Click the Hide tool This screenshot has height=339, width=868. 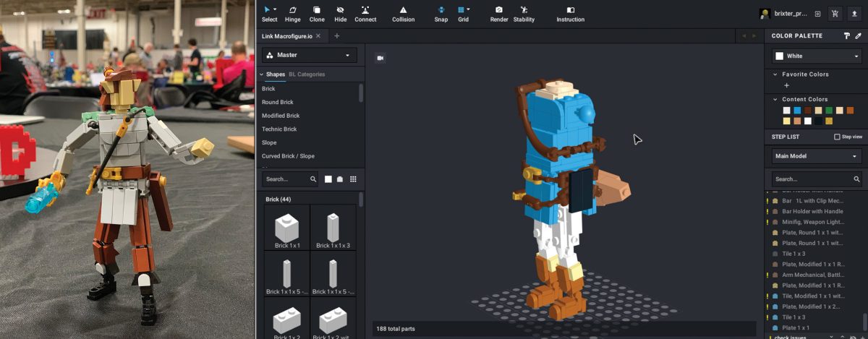(x=341, y=14)
